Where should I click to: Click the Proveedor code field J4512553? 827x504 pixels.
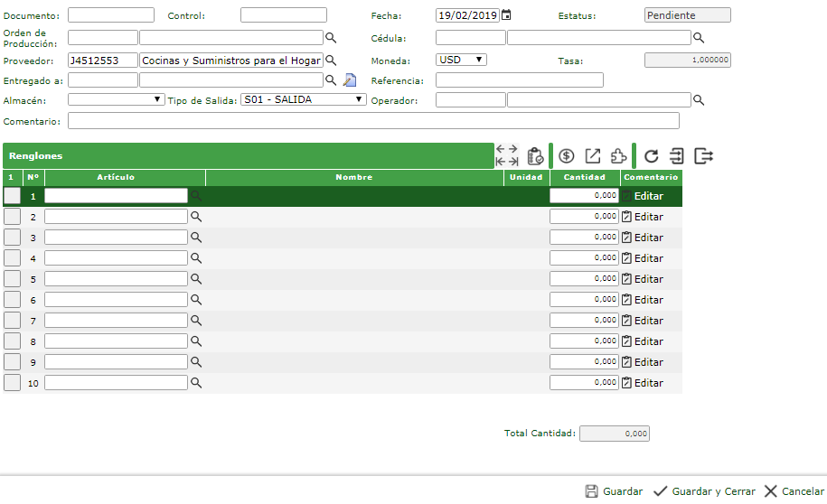pyautogui.click(x=103, y=61)
